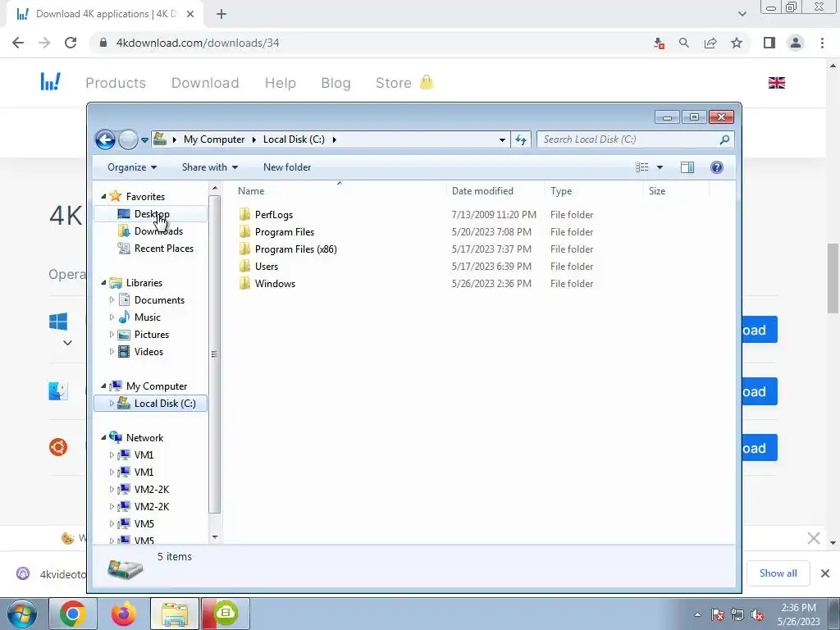Collapse the Libraries section
The width and height of the screenshot is (840, 630).
coord(103,283)
